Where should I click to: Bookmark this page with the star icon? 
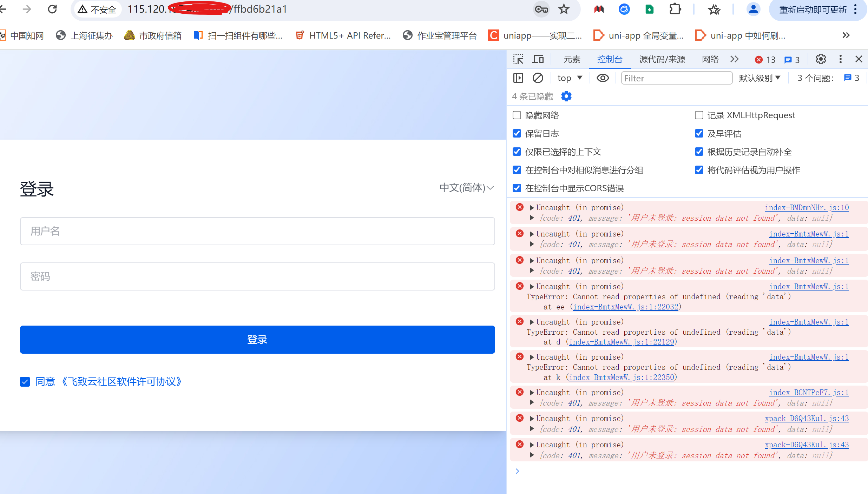(x=564, y=9)
